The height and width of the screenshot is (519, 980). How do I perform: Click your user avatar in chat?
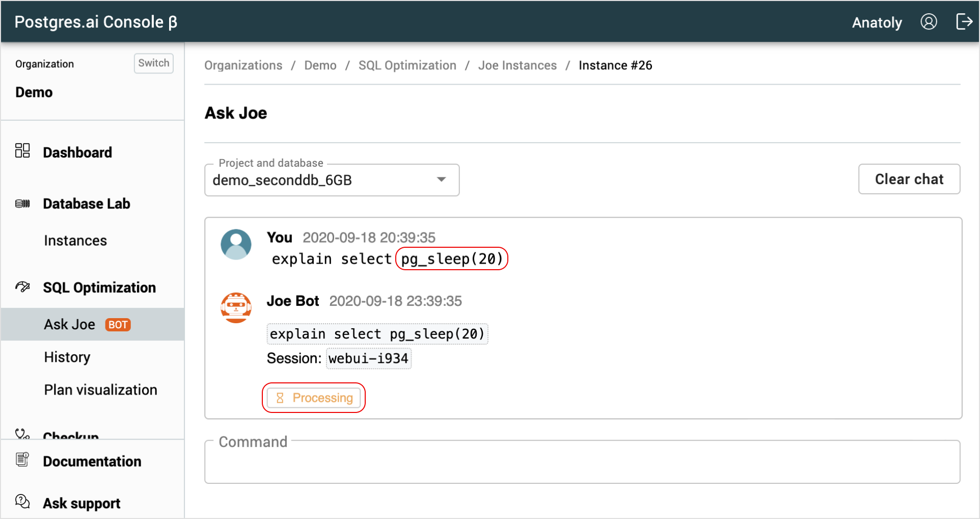point(236,244)
